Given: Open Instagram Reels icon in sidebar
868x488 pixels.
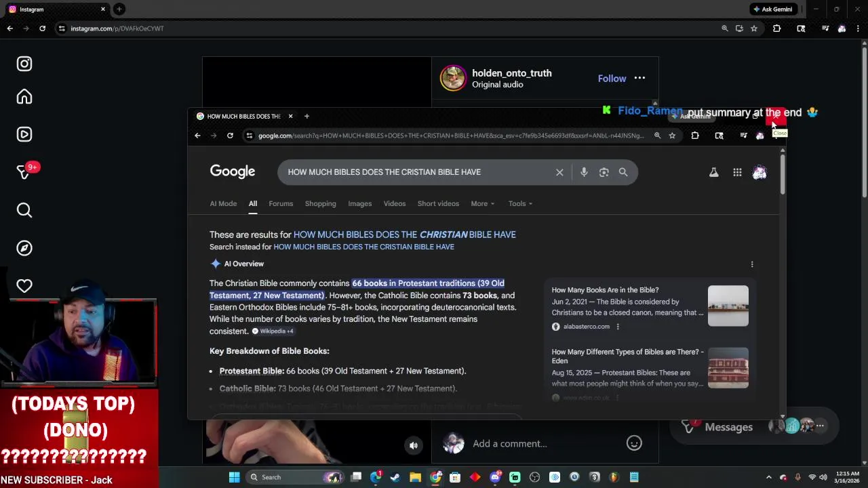Looking at the screenshot, I should pos(24,134).
